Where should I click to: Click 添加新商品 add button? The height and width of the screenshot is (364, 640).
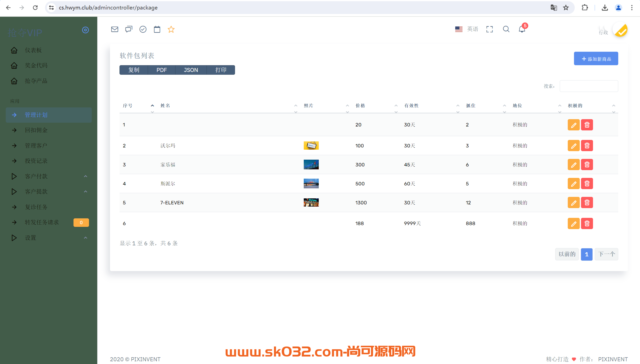(596, 59)
